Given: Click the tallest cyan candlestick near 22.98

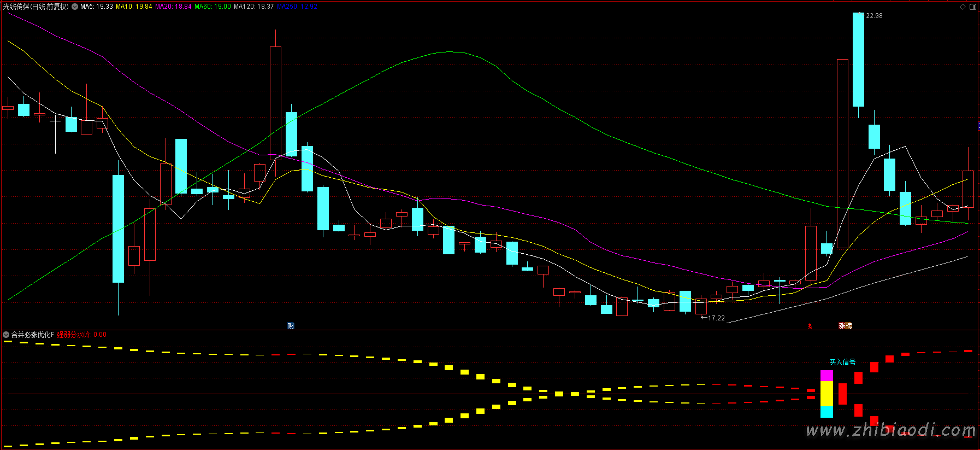Looking at the screenshot, I should click(858, 60).
